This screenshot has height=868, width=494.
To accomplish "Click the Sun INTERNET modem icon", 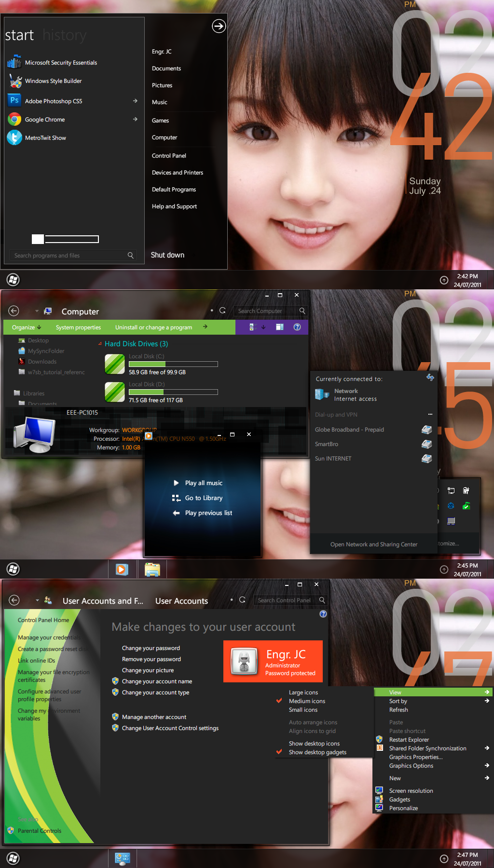I will click(x=426, y=459).
